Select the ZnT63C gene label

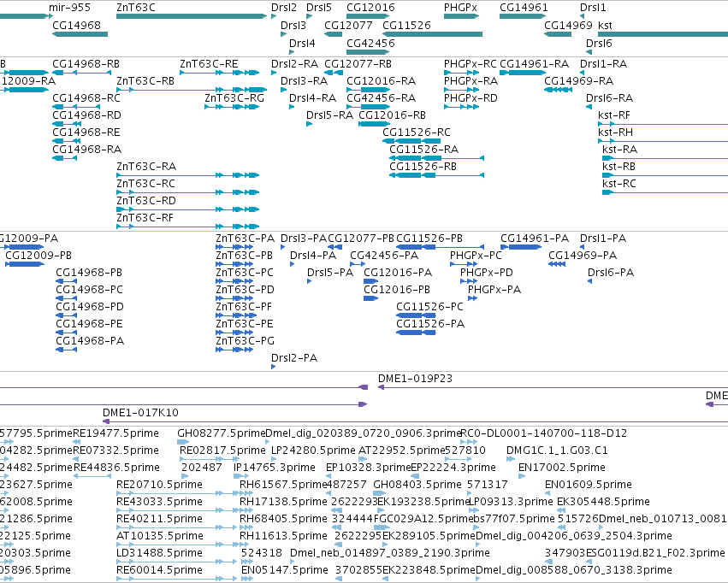point(136,8)
